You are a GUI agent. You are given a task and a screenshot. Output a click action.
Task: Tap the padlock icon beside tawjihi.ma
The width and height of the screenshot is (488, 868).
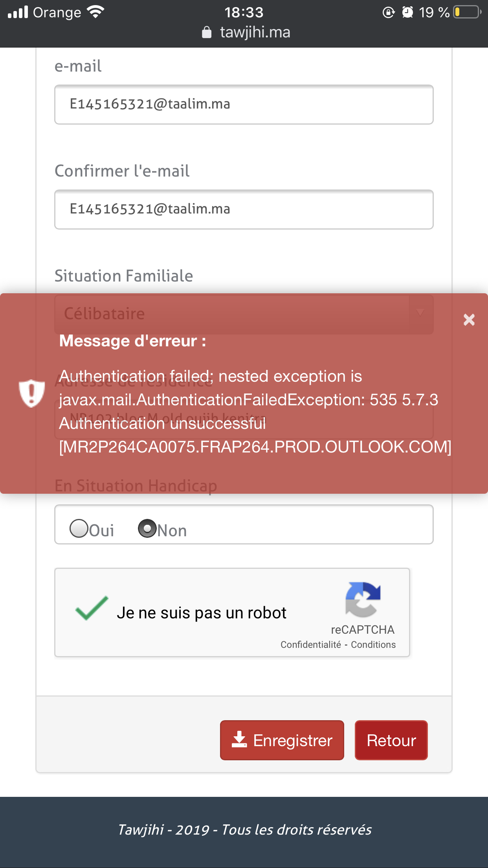coord(207,32)
